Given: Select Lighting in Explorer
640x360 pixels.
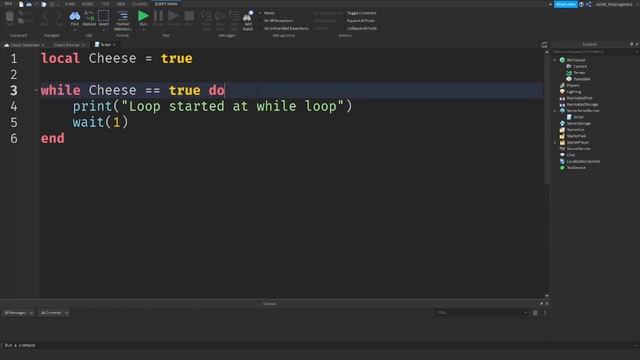Looking at the screenshot, I should pyautogui.click(x=573, y=92).
